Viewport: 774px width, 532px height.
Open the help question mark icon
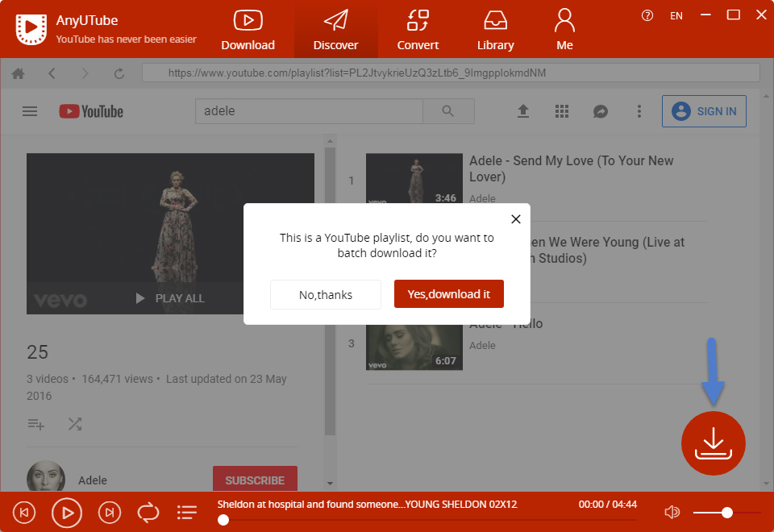tap(647, 16)
